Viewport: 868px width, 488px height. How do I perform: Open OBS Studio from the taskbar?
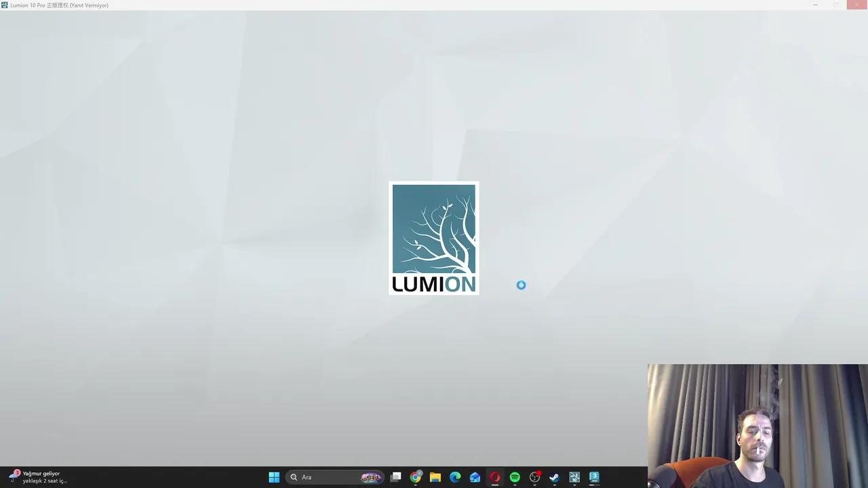click(534, 477)
